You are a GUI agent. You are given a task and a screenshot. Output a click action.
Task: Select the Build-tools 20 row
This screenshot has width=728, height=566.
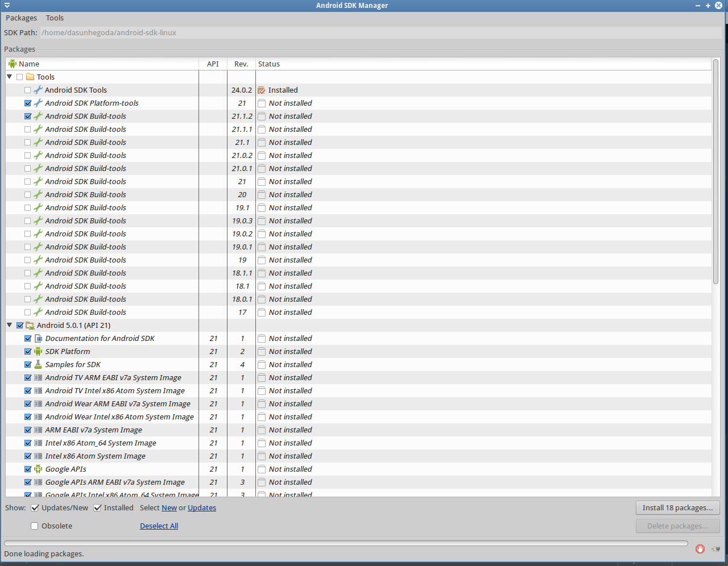point(358,194)
